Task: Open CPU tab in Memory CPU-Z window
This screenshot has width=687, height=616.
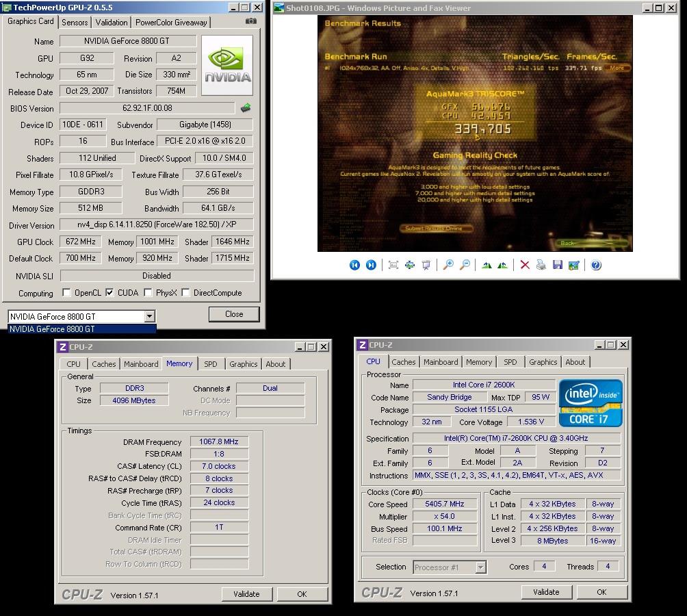Action: point(74,364)
